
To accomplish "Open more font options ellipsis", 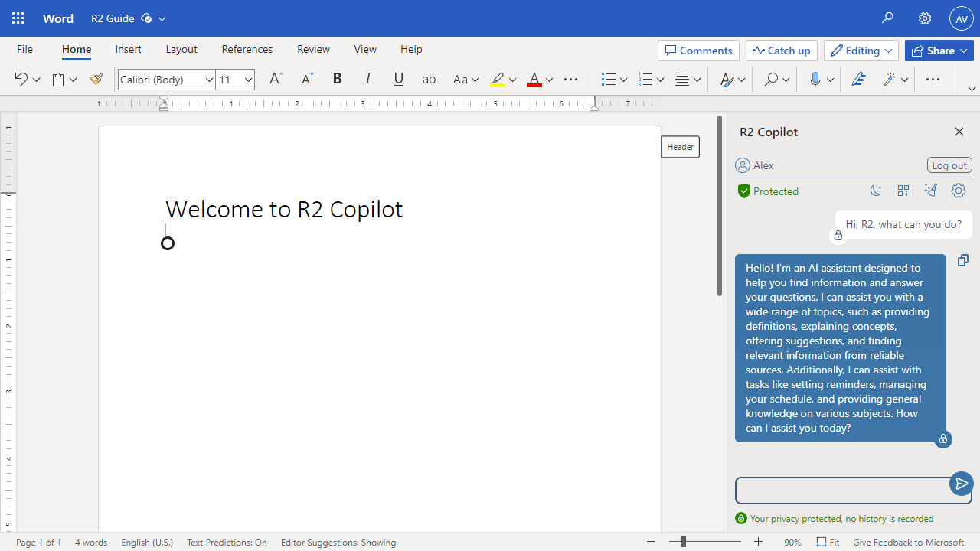I will coord(571,80).
